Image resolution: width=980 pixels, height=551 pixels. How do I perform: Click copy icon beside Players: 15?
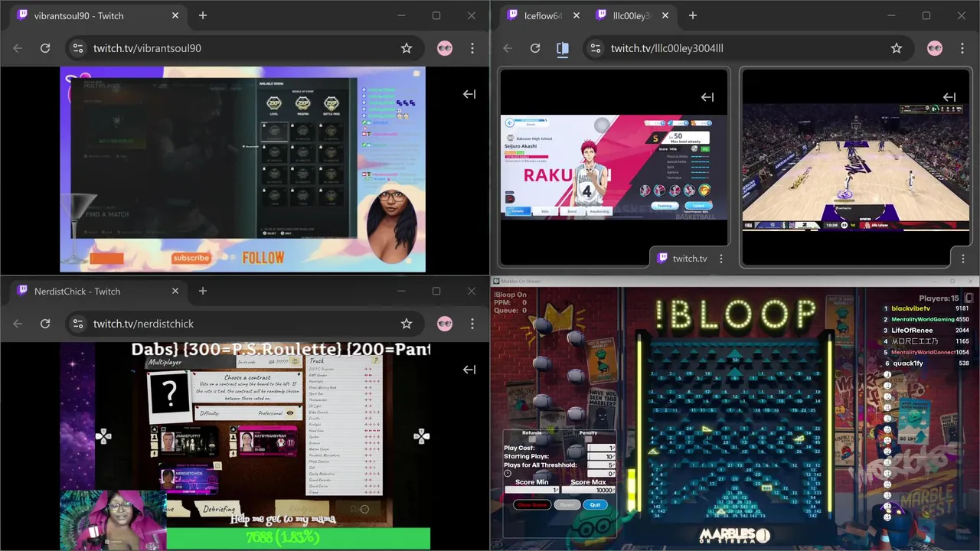969,298
